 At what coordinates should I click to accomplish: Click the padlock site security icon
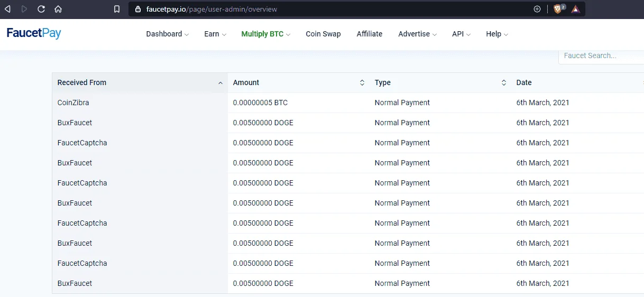[138, 9]
